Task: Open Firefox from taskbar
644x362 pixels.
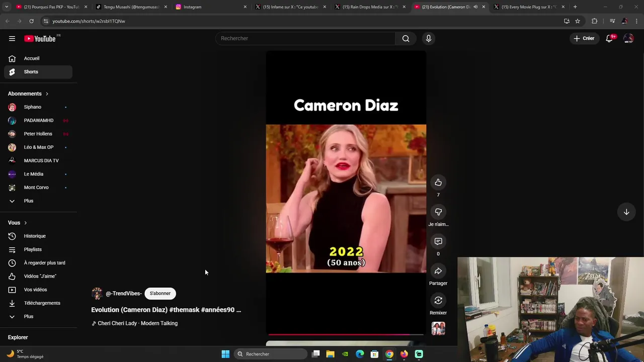Action: coord(404,354)
